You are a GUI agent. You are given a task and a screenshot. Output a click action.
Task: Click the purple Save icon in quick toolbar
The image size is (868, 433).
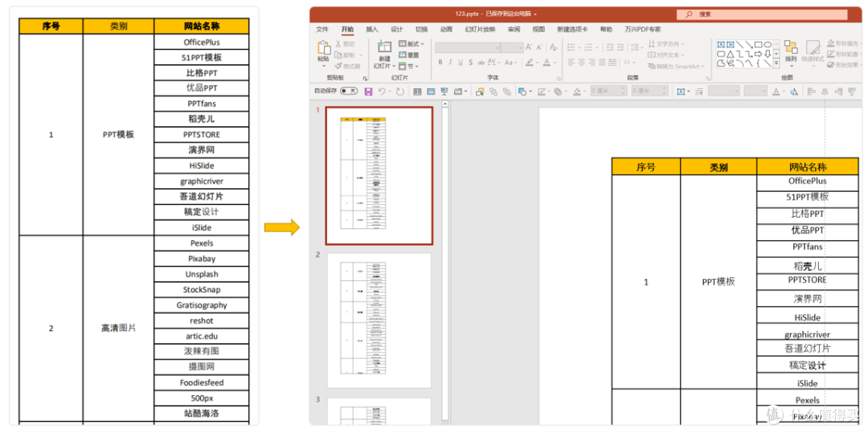click(x=368, y=92)
